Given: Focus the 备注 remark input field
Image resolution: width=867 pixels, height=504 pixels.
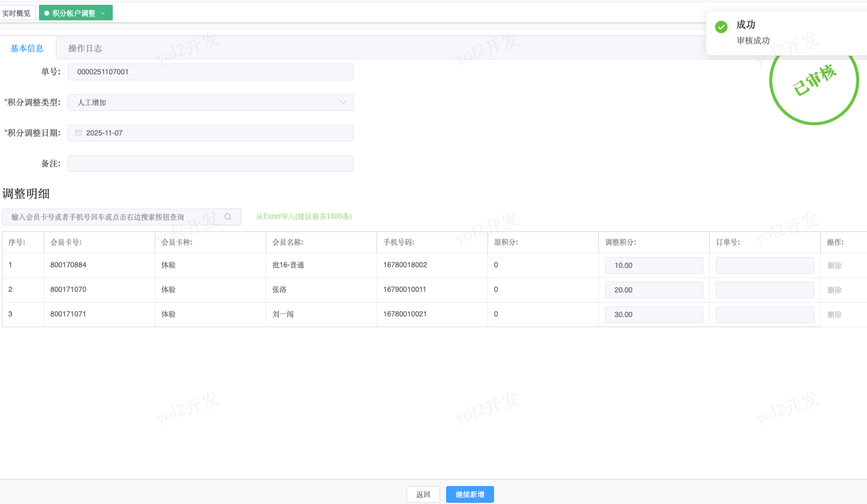Looking at the screenshot, I should point(210,164).
